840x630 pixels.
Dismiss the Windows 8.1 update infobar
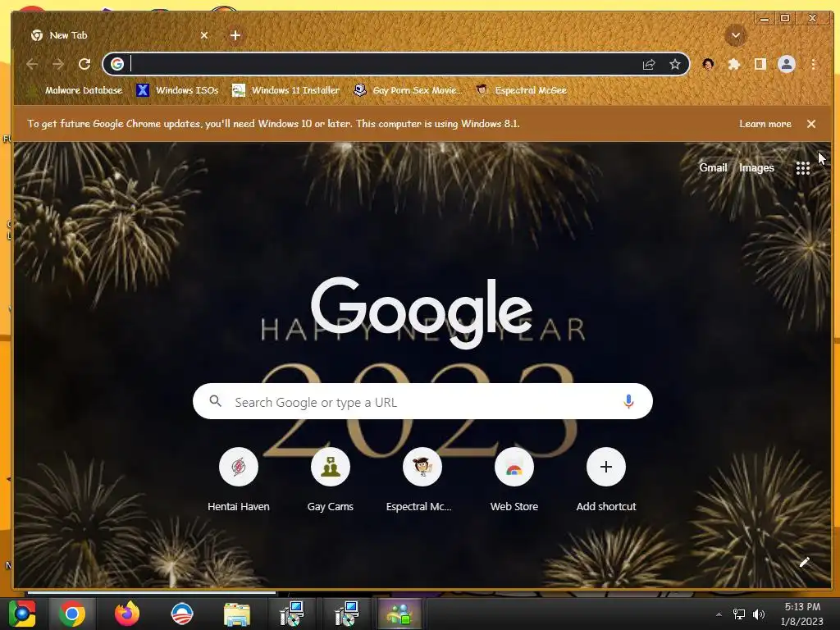[x=811, y=124]
